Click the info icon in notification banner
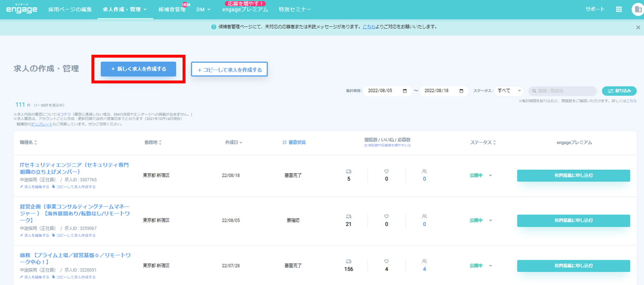Image resolution: width=644 pixels, height=285 pixels. pos(213,27)
